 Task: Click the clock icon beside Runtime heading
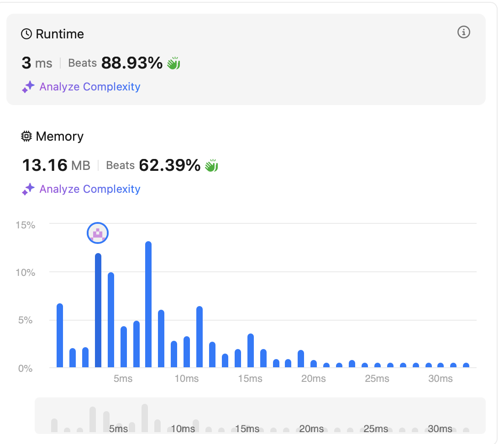pos(27,34)
